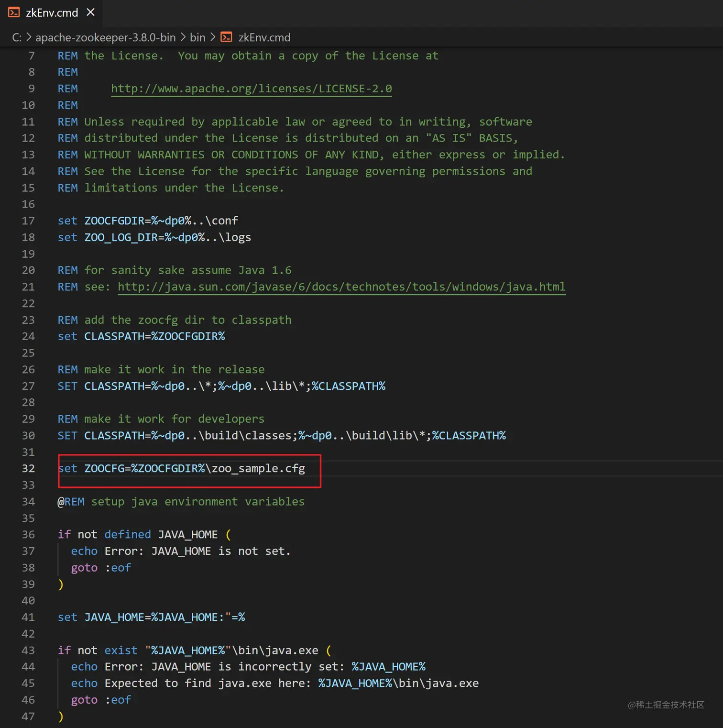Click "goto" keyword on line 38

point(84,568)
